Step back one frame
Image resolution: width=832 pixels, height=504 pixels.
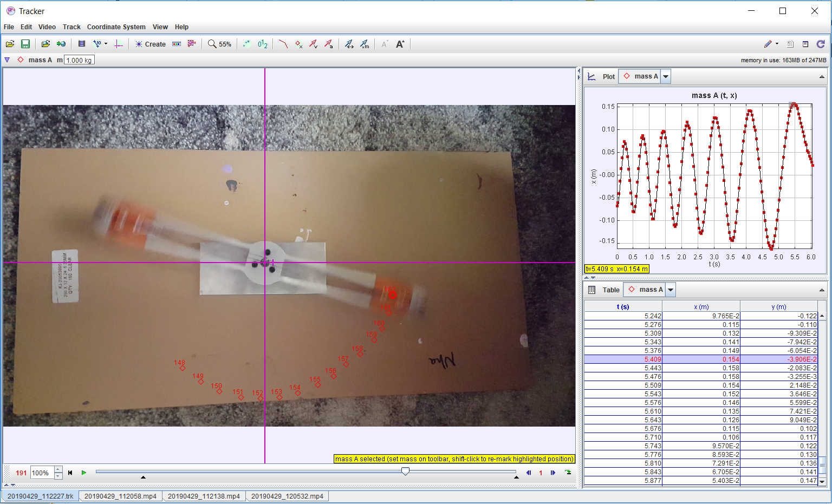529,473
